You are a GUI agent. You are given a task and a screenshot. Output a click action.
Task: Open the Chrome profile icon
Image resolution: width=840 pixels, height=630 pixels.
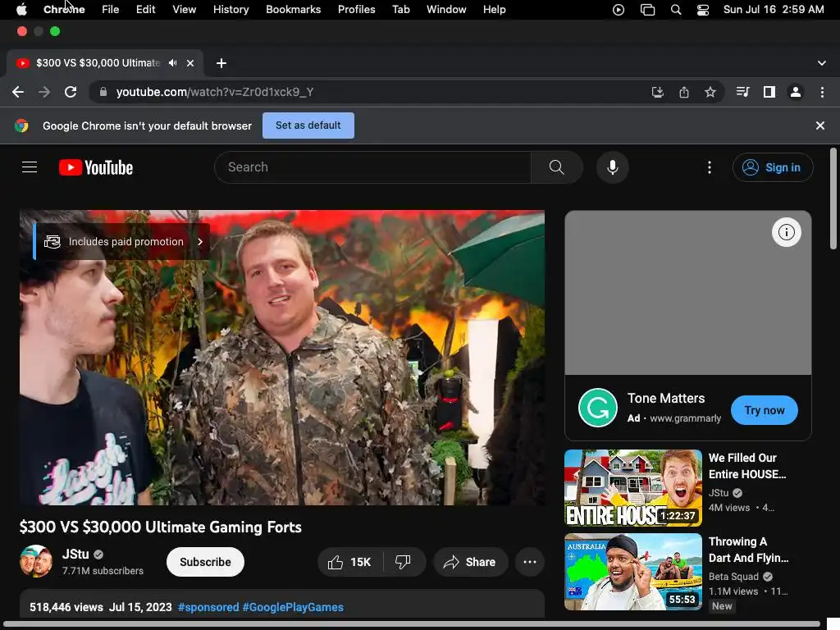tap(796, 92)
